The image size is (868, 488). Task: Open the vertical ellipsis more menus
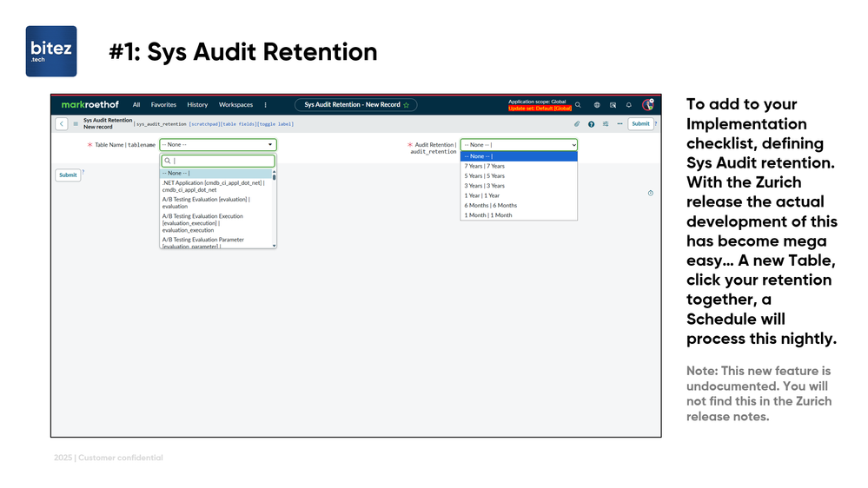265,104
